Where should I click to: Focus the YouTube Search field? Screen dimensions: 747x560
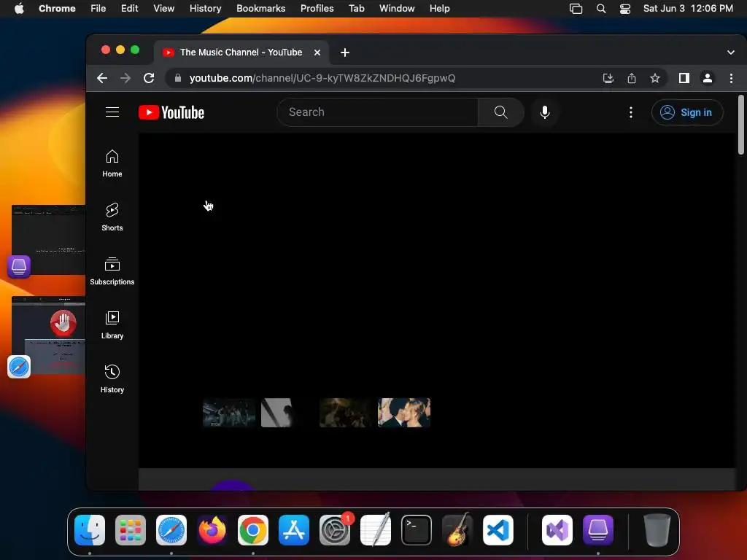[x=377, y=112]
